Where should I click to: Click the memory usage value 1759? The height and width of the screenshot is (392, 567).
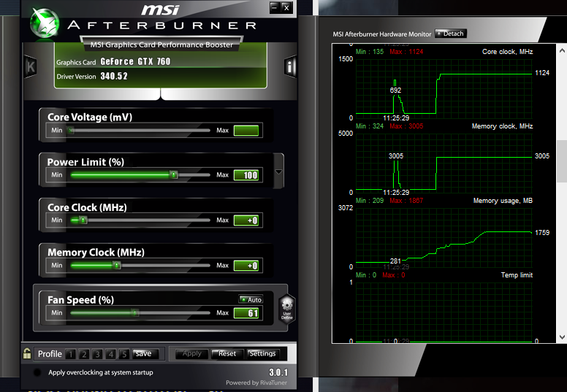[542, 233]
